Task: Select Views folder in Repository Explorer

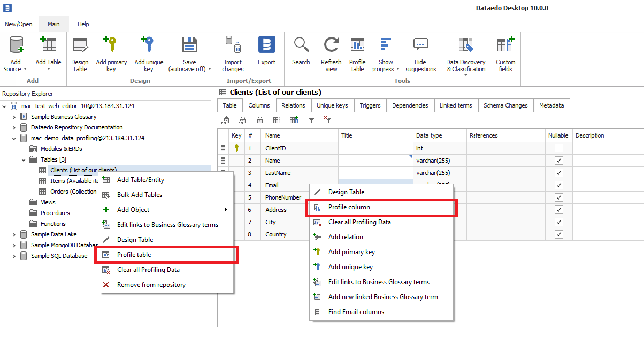Action: tap(48, 202)
